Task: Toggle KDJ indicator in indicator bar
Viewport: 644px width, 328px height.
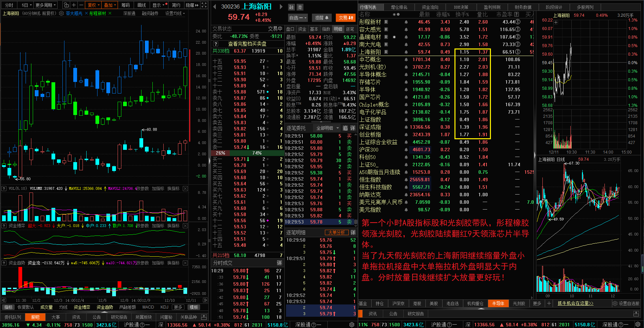Action: [164, 307]
